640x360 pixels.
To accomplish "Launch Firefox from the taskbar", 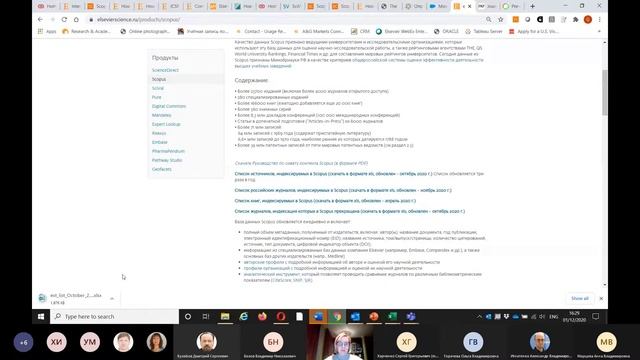I will (262, 316).
